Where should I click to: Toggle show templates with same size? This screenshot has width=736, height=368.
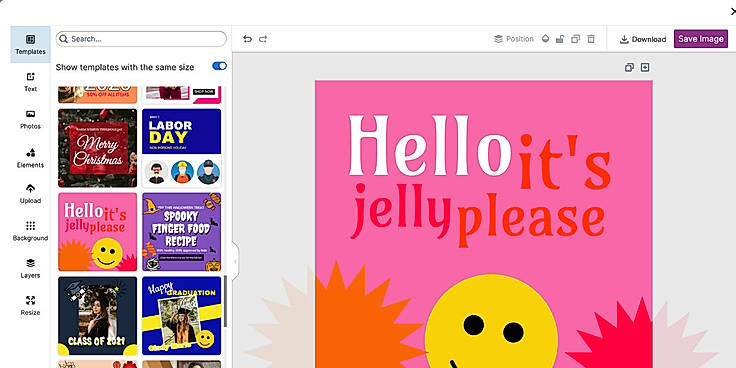(x=219, y=66)
